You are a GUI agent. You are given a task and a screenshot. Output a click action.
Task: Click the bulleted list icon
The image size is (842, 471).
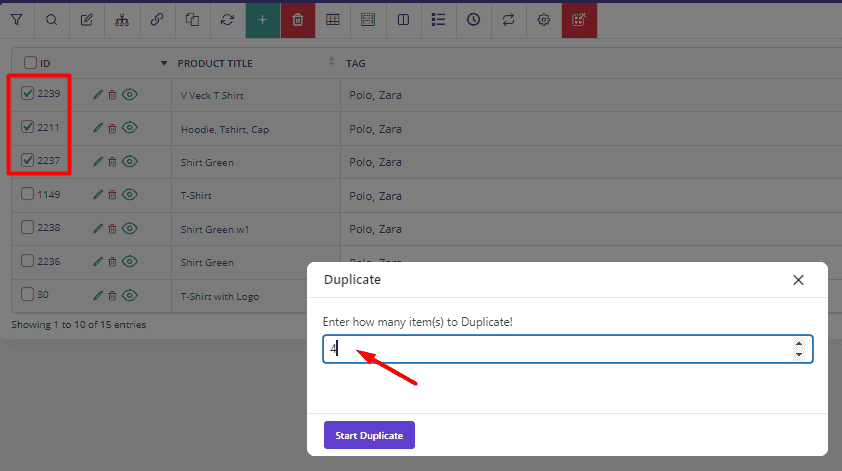pyautogui.click(x=438, y=20)
